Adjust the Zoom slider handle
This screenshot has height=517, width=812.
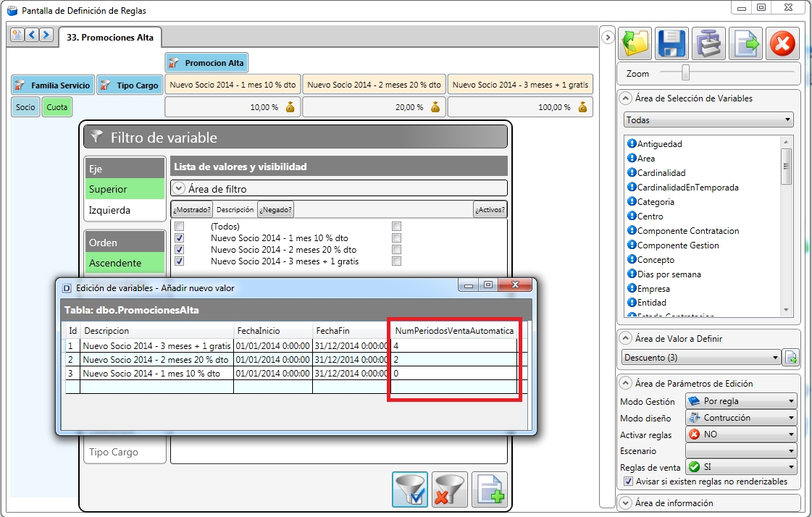[685, 72]
